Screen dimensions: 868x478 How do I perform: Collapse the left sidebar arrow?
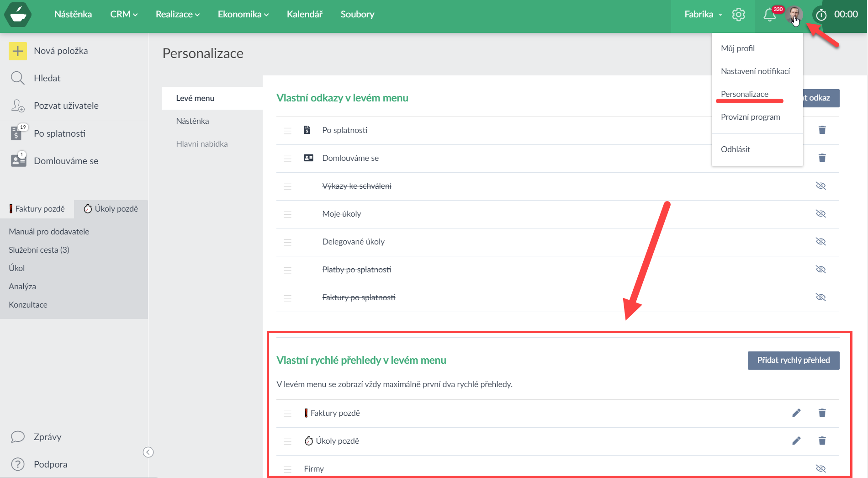(x=148, y=452)
